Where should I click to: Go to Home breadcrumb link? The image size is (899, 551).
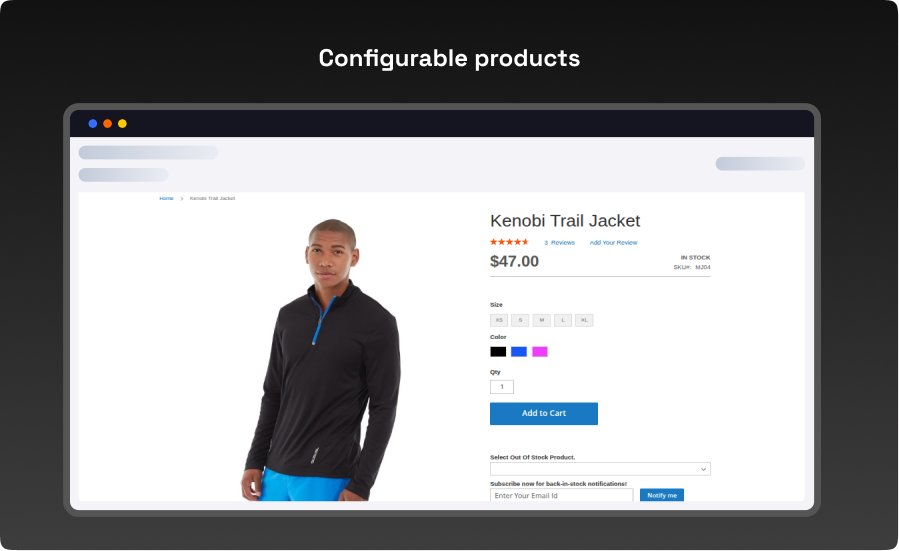click(166, 198)
